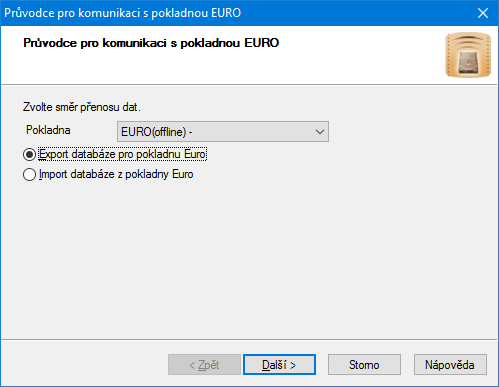Click the disabled Zpět back button

click(x=204, y=365)
